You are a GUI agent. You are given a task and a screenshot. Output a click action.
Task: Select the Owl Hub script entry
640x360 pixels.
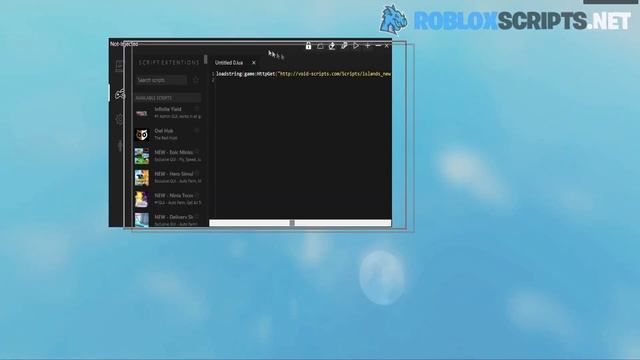(168, 134)
